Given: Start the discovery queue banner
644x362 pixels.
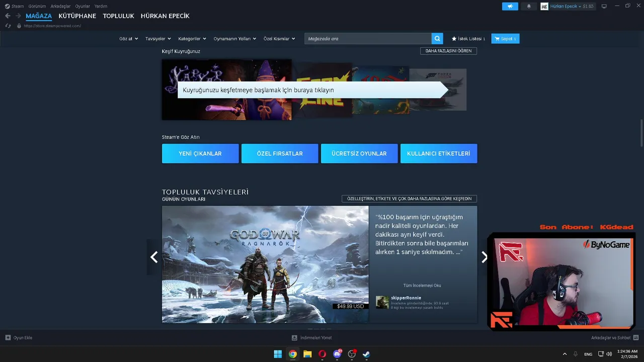Looking at the screenshot, I should point(312,90).
